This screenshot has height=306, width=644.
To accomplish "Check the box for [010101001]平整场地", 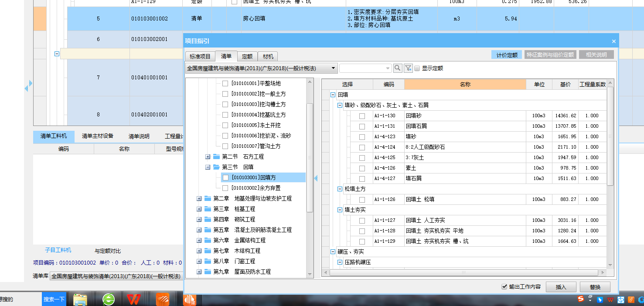I will pyautogui.click(x=225, y=83).
